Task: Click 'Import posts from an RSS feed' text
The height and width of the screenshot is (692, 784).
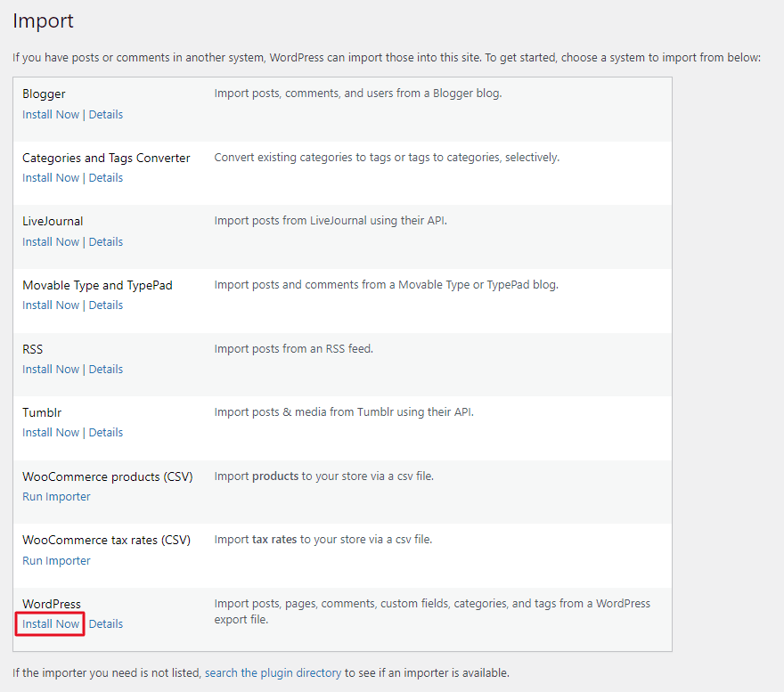Action: (294, 349)
